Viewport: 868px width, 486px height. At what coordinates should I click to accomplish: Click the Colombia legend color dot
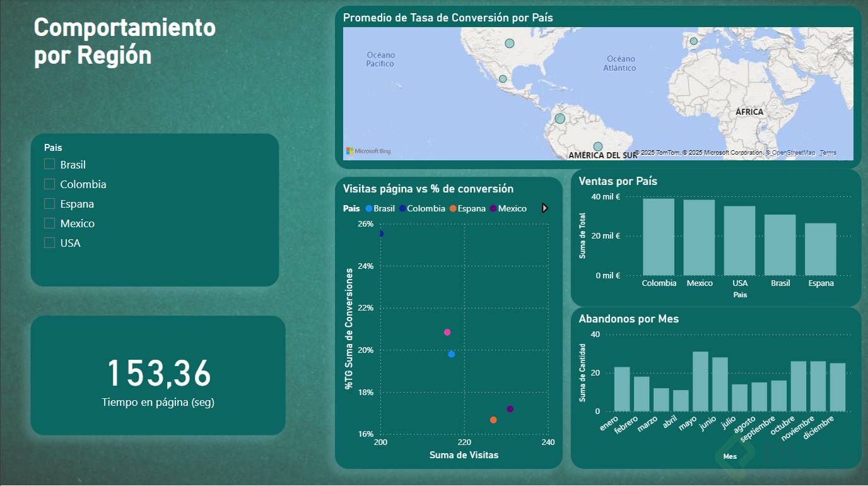tap(402, 208)
